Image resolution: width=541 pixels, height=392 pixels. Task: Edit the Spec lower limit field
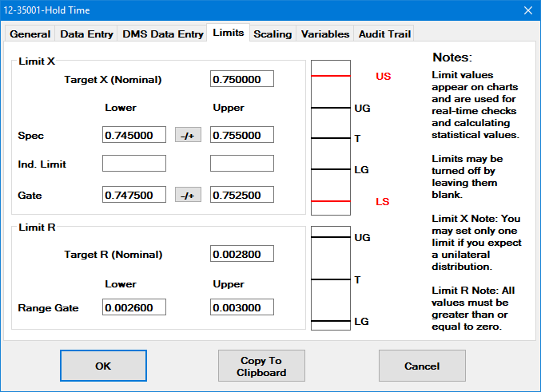tap(134, 135)
